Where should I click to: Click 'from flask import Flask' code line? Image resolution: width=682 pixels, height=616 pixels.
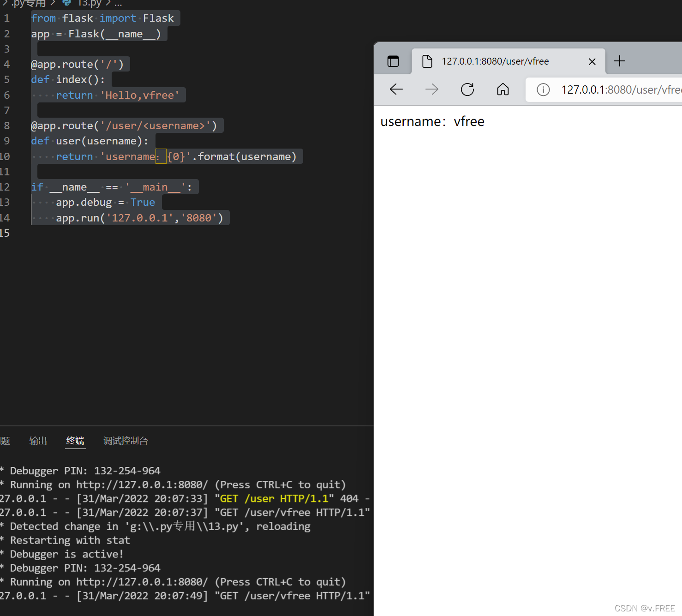102,18
